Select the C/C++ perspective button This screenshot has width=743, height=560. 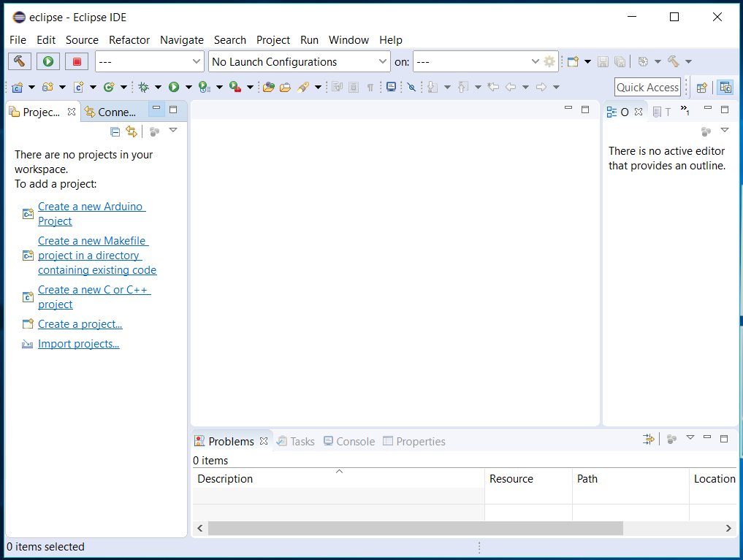coord(725,87)
